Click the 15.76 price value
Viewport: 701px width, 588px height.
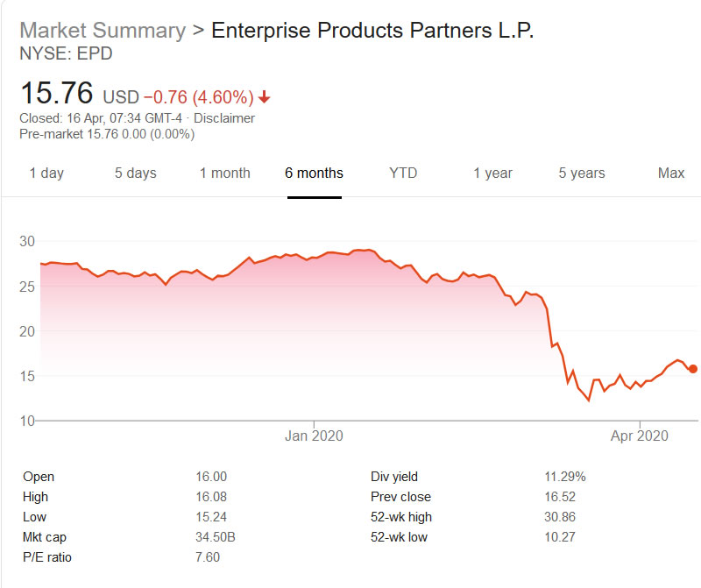click(57, 94)
